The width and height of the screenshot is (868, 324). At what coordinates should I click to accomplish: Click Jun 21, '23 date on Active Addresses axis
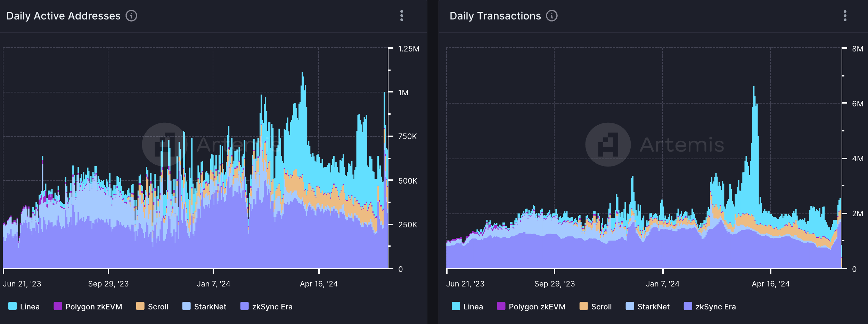point(22,284)
